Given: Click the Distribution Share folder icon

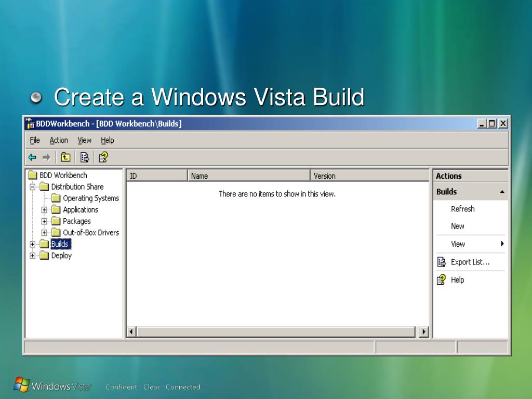Looking at the screenshot, I should [44, 187].
